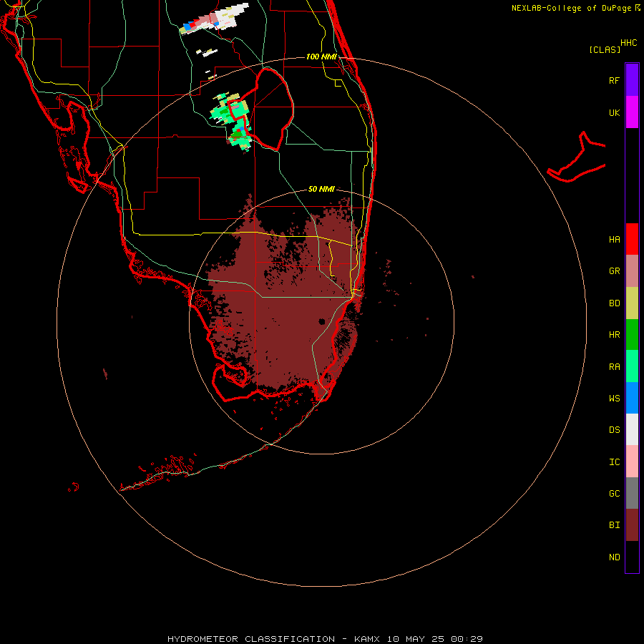The image size is (644, 644).
Task: Click the green rain echoes near Lake Okeechobee
Action: (230, 121)
